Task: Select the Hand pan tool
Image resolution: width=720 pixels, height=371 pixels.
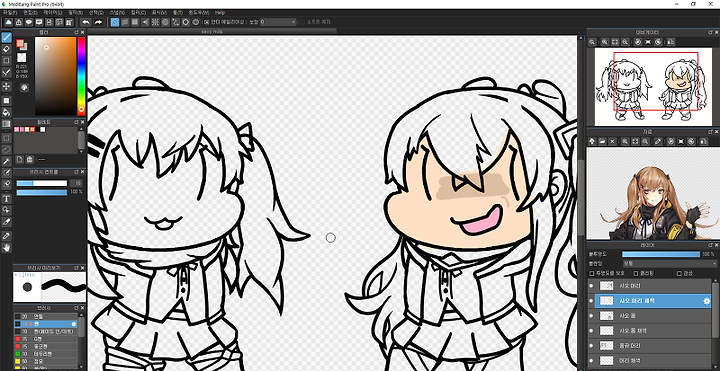Action: (6, 248)
